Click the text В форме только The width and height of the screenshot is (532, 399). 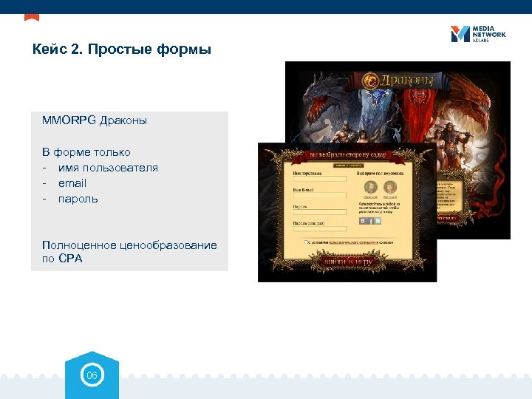point(86,152)
